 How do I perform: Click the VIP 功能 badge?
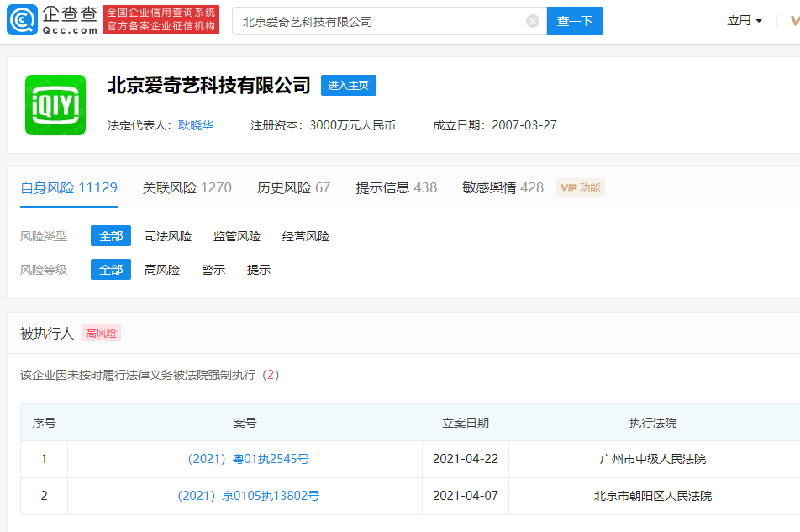pos(580,187)
